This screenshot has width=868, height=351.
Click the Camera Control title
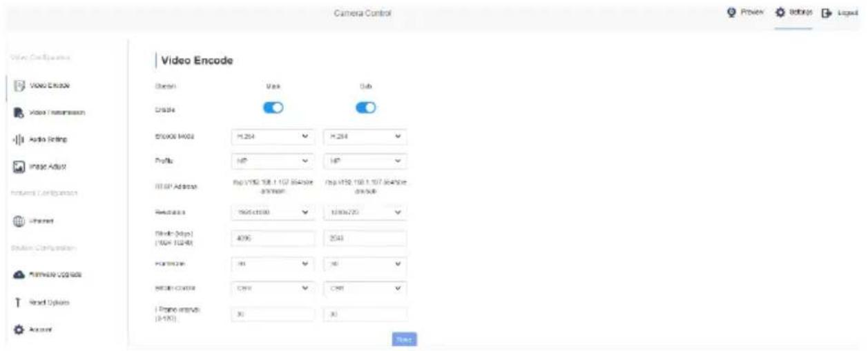click(363, 14)
